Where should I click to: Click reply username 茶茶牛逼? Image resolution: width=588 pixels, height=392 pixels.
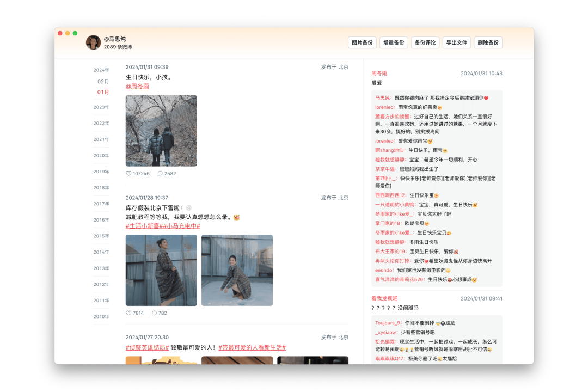[385, 169]
